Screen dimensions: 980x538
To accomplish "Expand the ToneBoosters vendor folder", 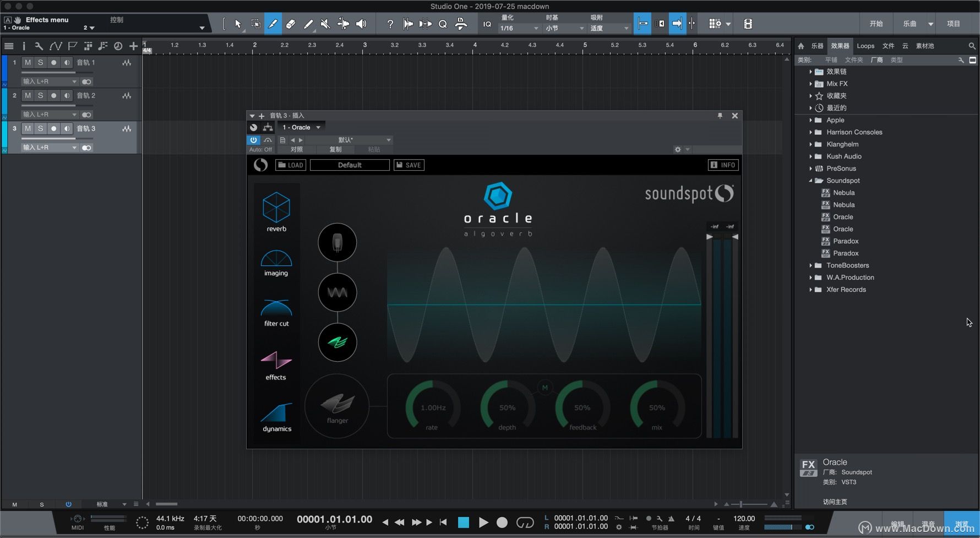I will click(x=810, y=265).
